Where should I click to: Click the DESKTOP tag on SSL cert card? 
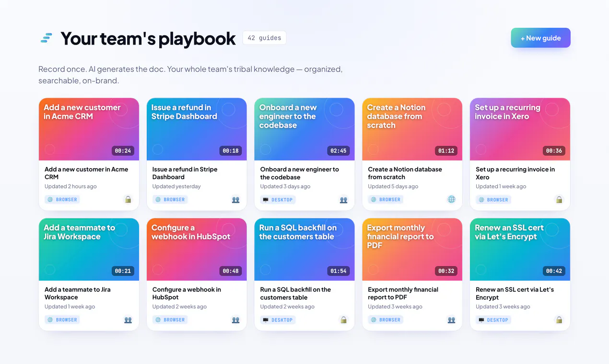(x=493, y=319)
